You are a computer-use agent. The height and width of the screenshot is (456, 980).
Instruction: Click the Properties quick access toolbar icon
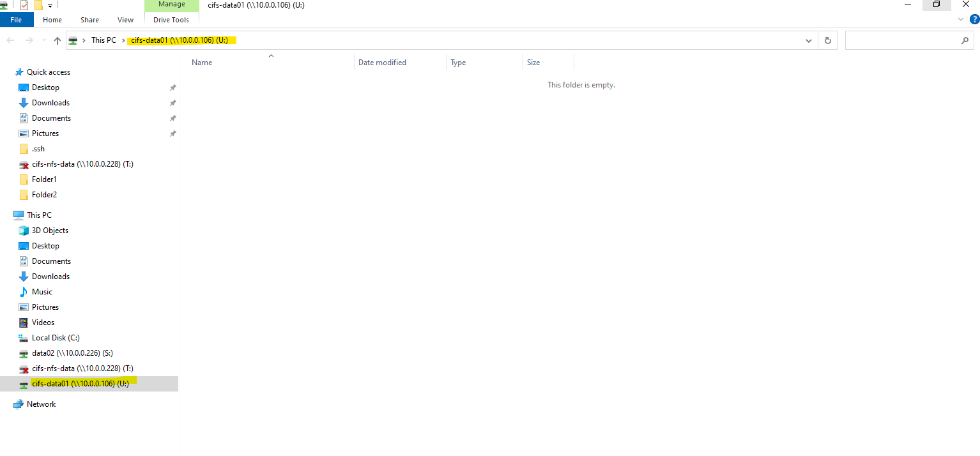pos(24,5)
